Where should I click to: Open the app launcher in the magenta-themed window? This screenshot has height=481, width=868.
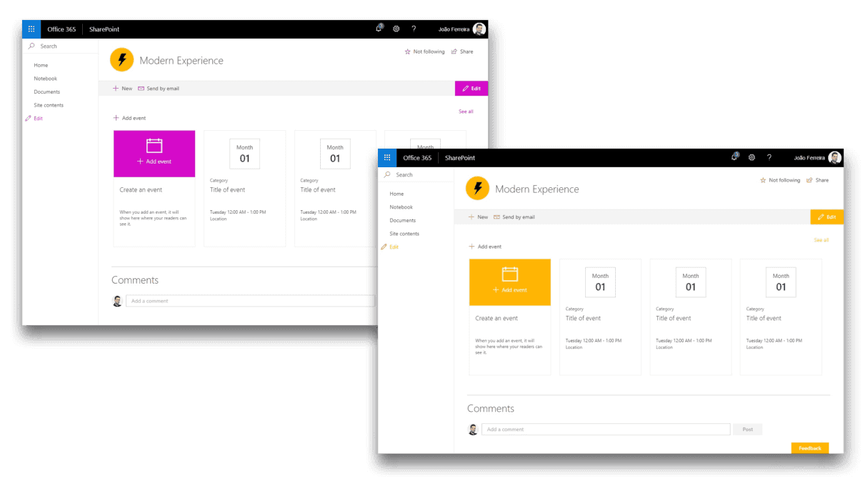tap(31, 29)
